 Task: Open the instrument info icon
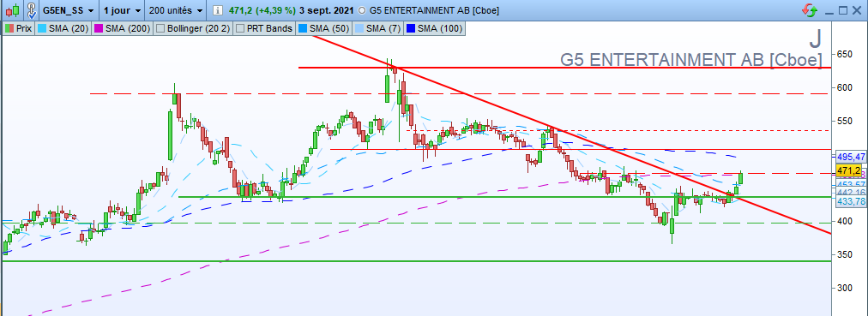[x=219, y=10]
